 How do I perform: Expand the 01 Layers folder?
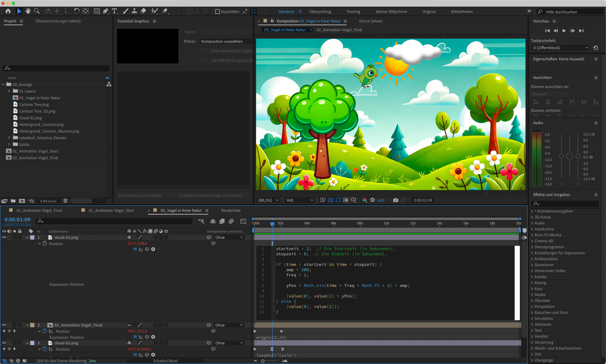(x=9, y=91)
